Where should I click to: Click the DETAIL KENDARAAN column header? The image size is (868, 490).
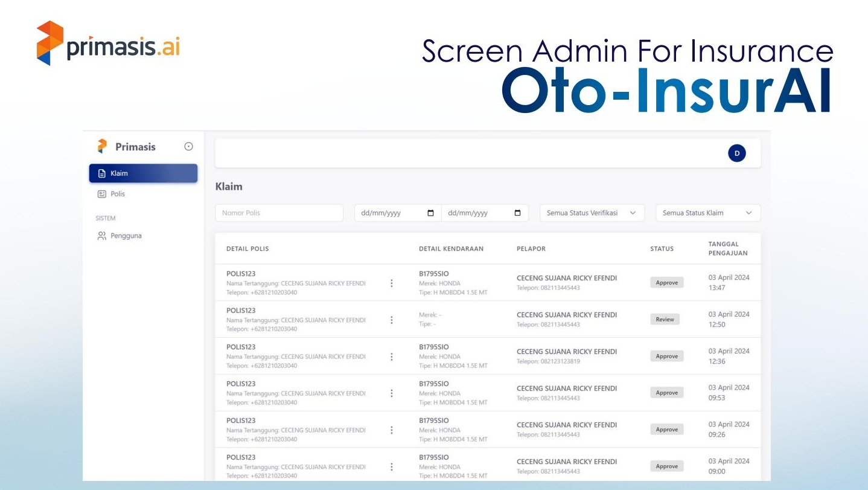pyautogui.click(x=451, y=249)
